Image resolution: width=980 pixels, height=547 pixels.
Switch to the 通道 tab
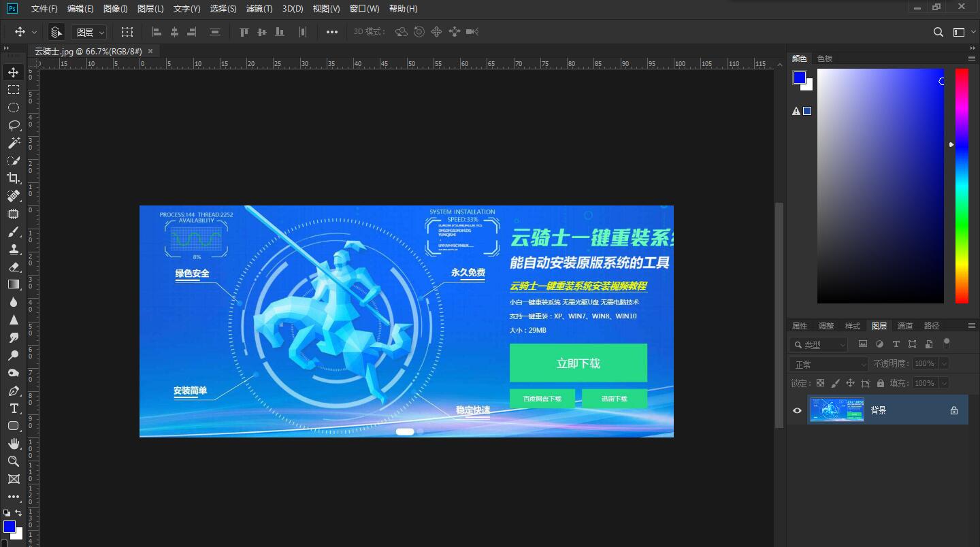pyautogui.click(x=905, y=325)
